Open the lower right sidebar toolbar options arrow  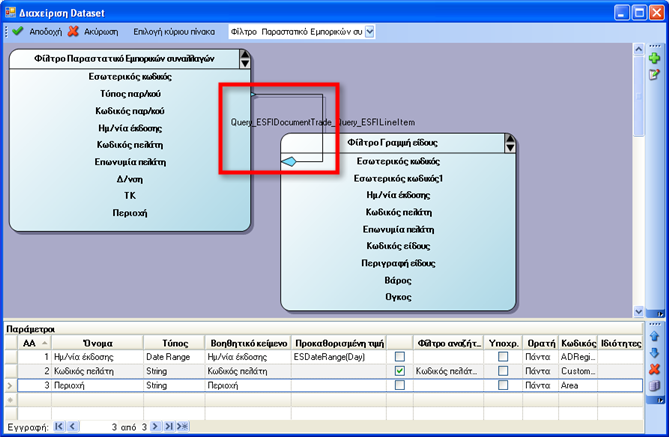(660, 400)
